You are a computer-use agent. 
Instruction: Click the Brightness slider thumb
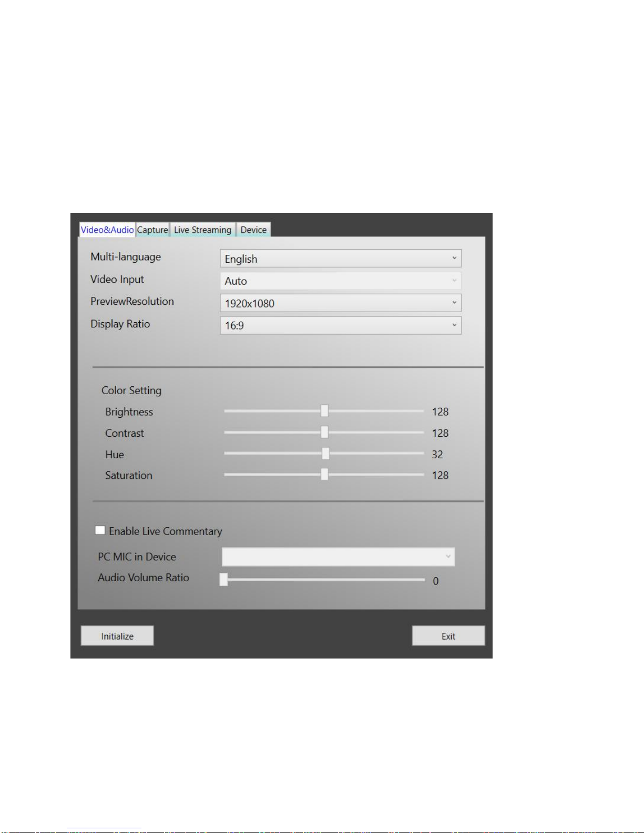(324, 411)
